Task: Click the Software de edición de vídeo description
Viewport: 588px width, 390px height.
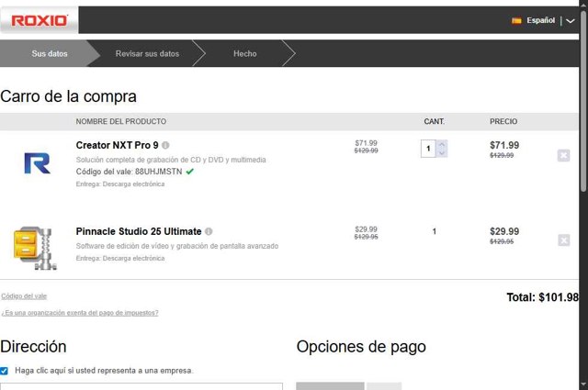Action: point(177,246)
